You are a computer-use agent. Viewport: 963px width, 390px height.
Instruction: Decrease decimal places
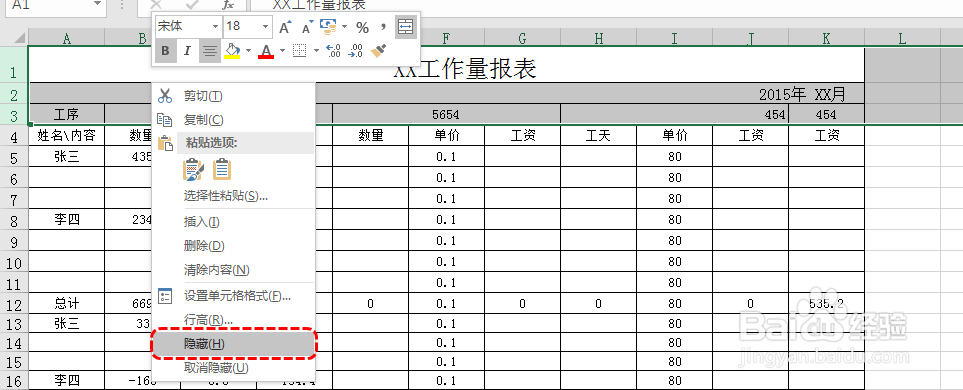click(356, 50)
